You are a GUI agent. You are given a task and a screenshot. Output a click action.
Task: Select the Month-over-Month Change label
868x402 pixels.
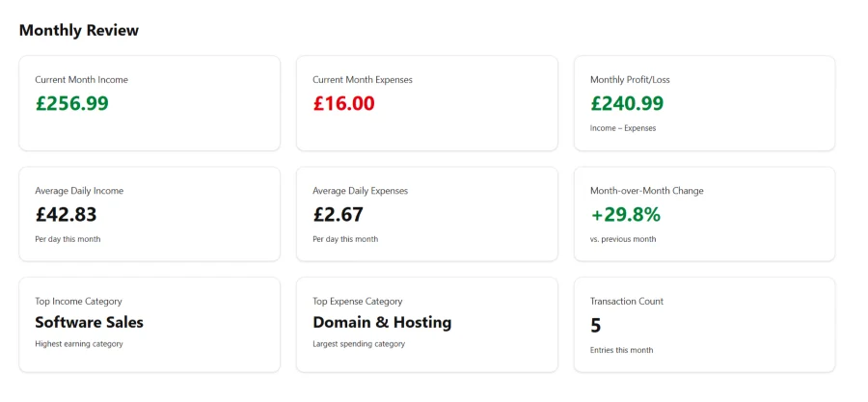click(646, 191)
